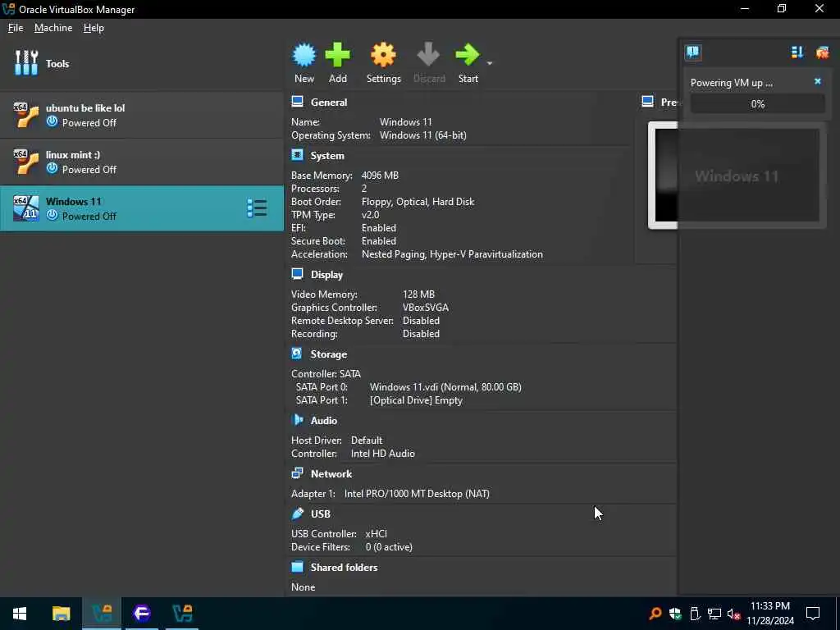Viewport: 840px width, 630px height.
Task: Click the Shared folders section folder icon
Action: (x=297, y=567)
